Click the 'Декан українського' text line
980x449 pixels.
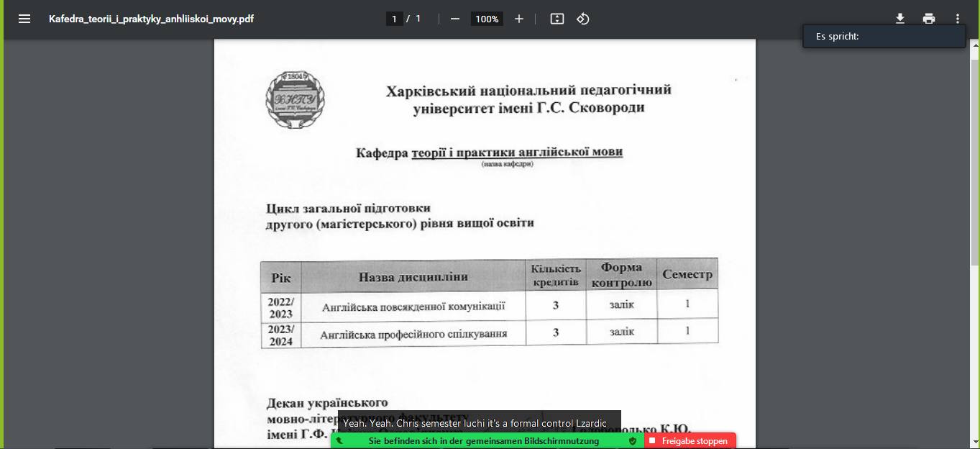pos(327,402)
